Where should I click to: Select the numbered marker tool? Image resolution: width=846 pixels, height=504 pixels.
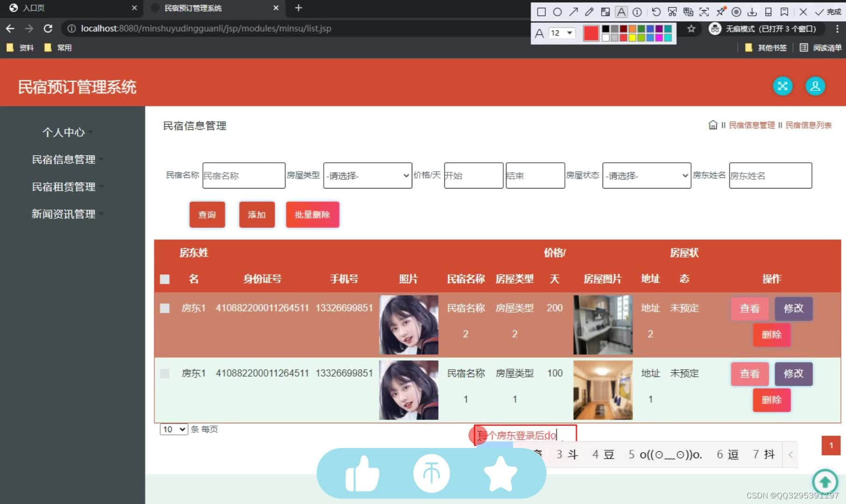637,12
